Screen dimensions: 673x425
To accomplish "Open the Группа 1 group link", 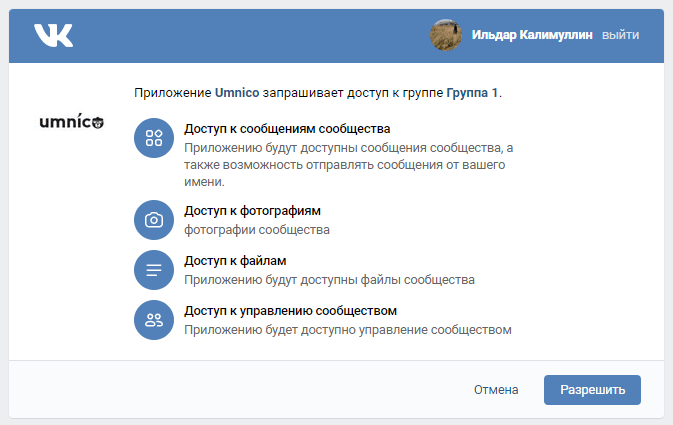I will tap(472, 93).
